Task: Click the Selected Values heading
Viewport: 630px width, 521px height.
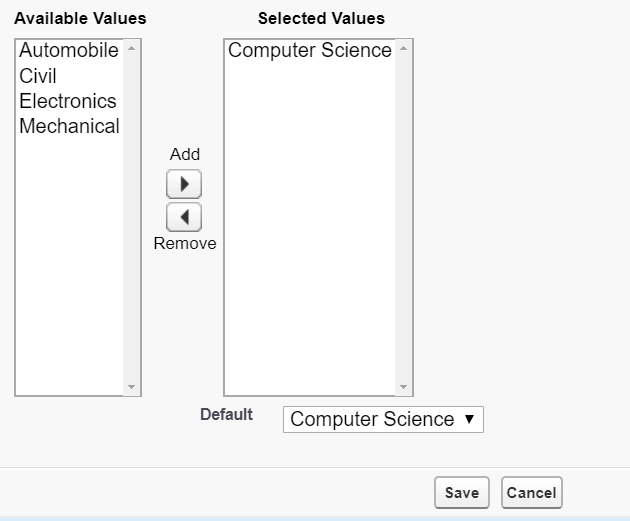Action: click(321, 18)
